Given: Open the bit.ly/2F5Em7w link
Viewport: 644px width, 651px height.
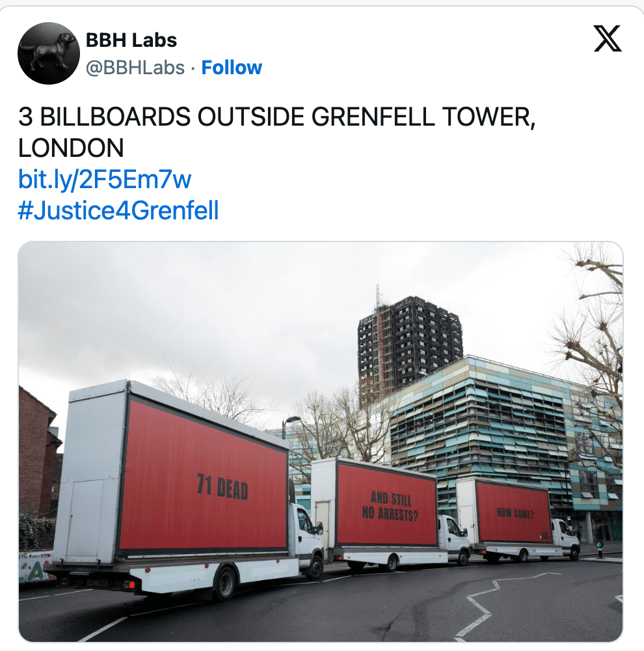Looking at the screenshot, I should tap(105, 180).
